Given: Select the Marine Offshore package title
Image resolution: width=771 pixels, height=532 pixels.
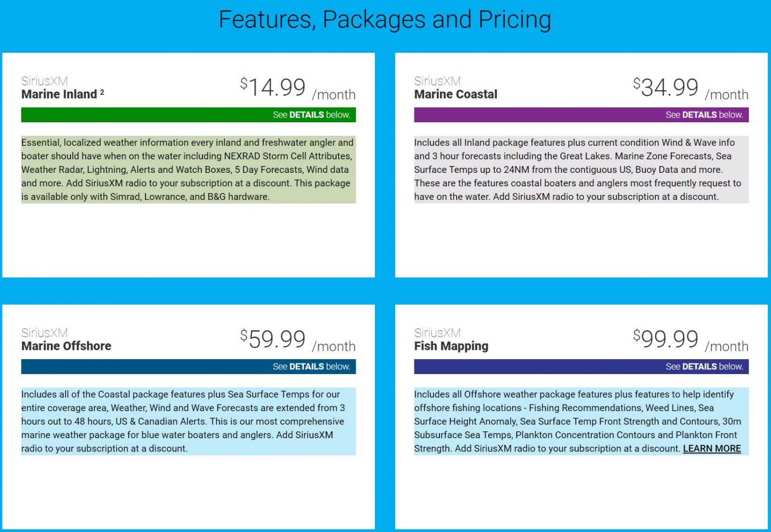Looking at the screenshot, I should 66,346.
